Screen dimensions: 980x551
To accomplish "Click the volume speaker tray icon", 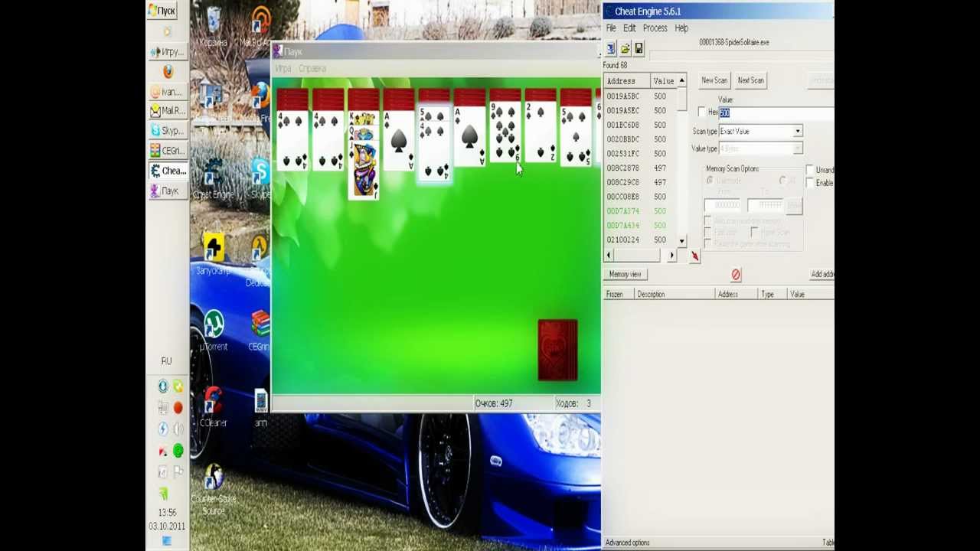I will click(178, 429).
